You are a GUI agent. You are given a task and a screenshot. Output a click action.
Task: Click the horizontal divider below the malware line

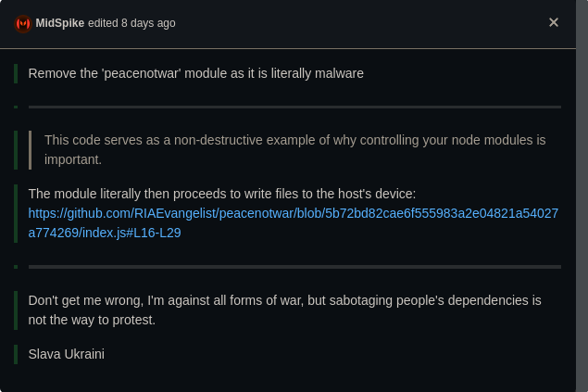(294, 107)
